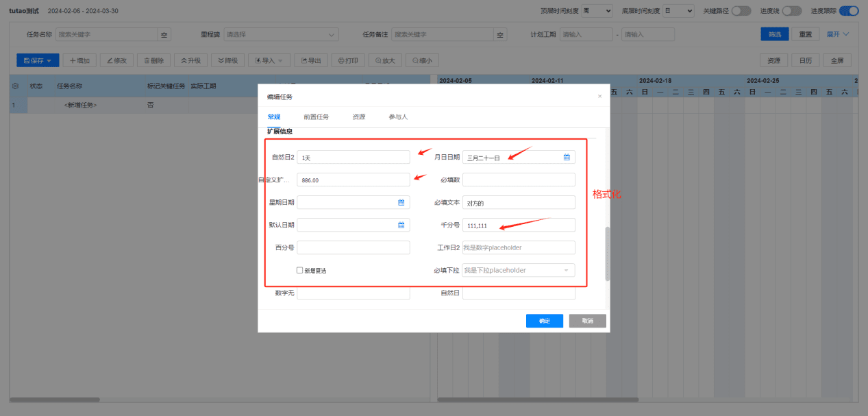
Task: Toggle the 进度线 switch
Action: click(791, 11)
